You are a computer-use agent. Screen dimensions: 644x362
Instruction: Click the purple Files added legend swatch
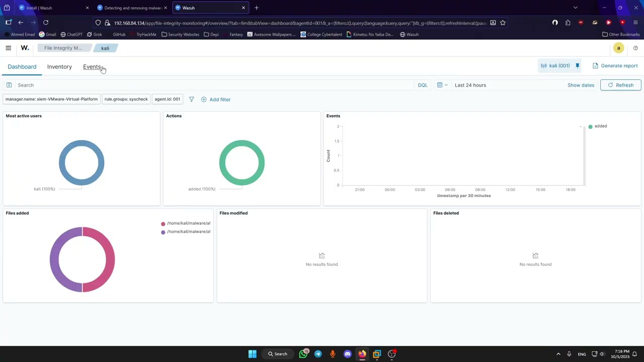point(163,232)
